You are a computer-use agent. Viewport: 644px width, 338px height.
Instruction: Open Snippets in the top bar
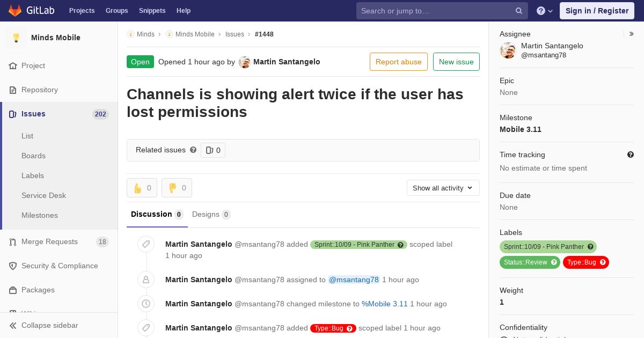click(152, 11)
